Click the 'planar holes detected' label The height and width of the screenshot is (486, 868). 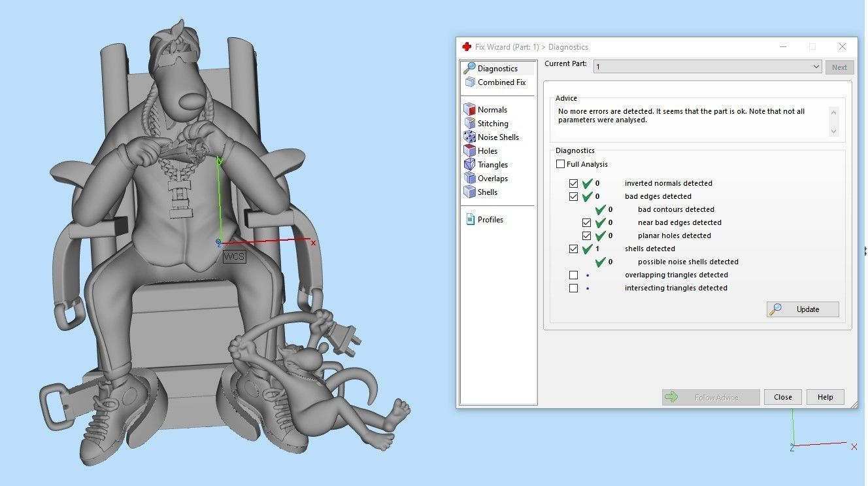tap(675, 235)
